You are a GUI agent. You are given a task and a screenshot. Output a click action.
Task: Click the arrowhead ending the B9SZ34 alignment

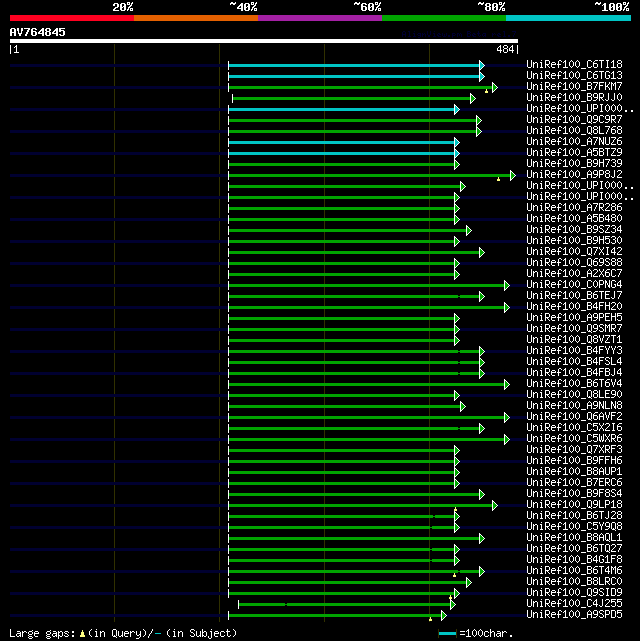[469, 231]
